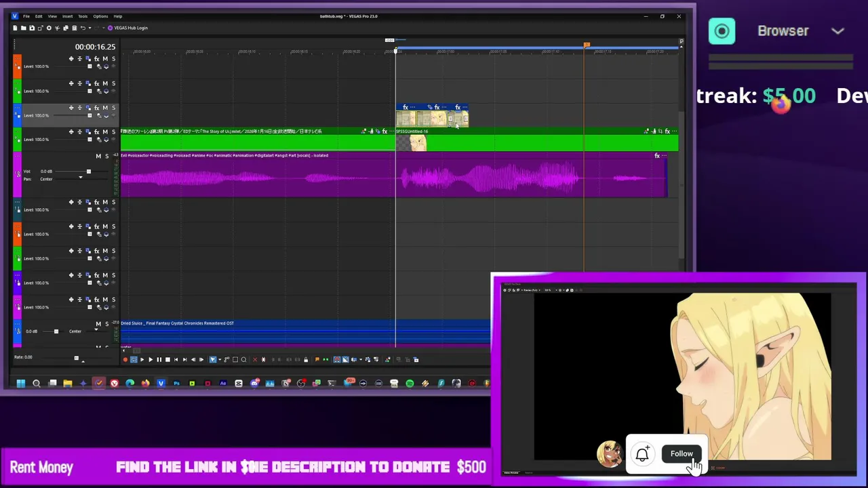The width and height of the screenshot is (868, 488).
Task: Toggle Loop Playback in transport bar
Action: coord(134,360)
